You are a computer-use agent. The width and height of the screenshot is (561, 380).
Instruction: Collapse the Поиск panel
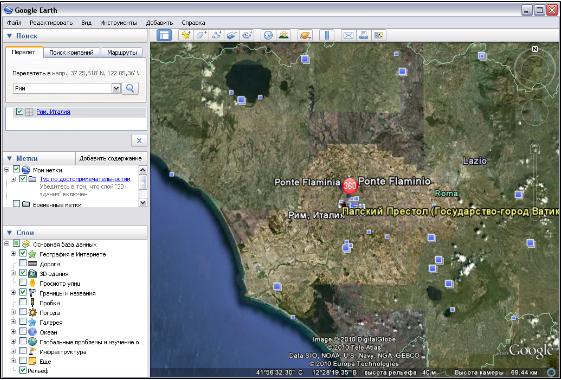pos(9,36)
